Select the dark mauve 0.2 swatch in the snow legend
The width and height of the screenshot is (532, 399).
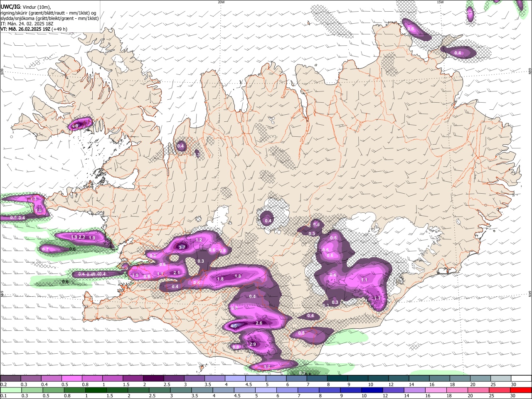10,378
